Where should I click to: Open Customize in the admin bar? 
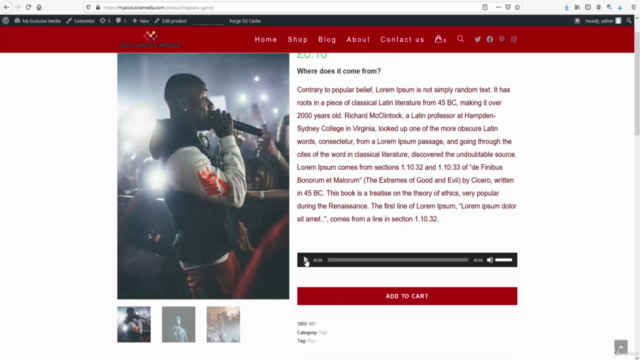(80, 21)
